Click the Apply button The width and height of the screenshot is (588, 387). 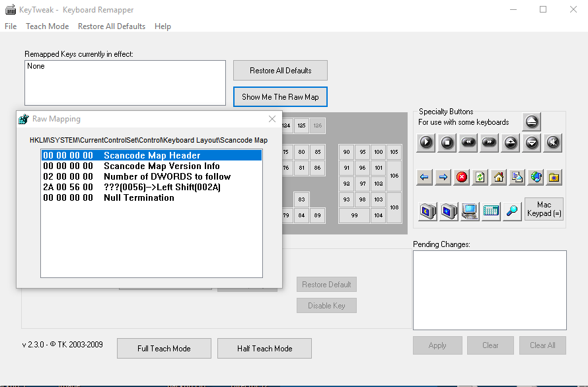(x=437, y=345)
